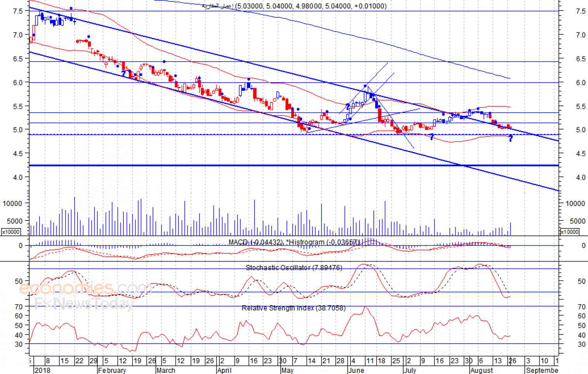The width and height of the screenshot is (588, 374).
Task: Click the 4.0 price label on right axis
Action: click(581, 177)
